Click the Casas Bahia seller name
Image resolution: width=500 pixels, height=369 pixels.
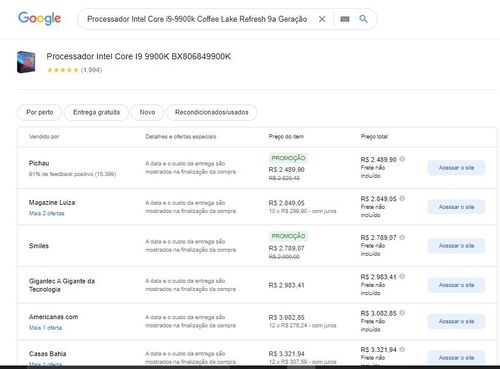47,353
